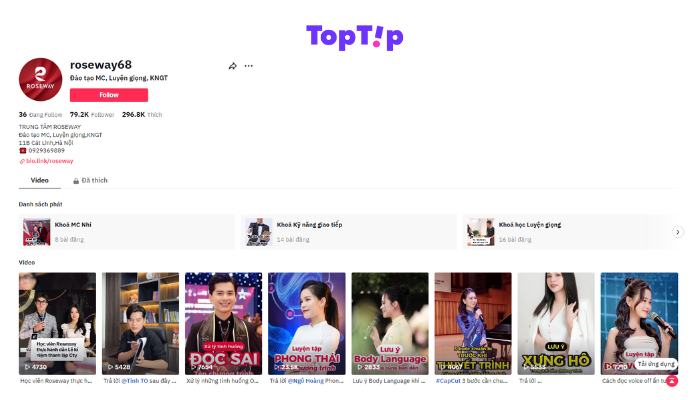Click the TopTip logo
This screenshot has width=700, height=400.
click(x=354, y=37)
